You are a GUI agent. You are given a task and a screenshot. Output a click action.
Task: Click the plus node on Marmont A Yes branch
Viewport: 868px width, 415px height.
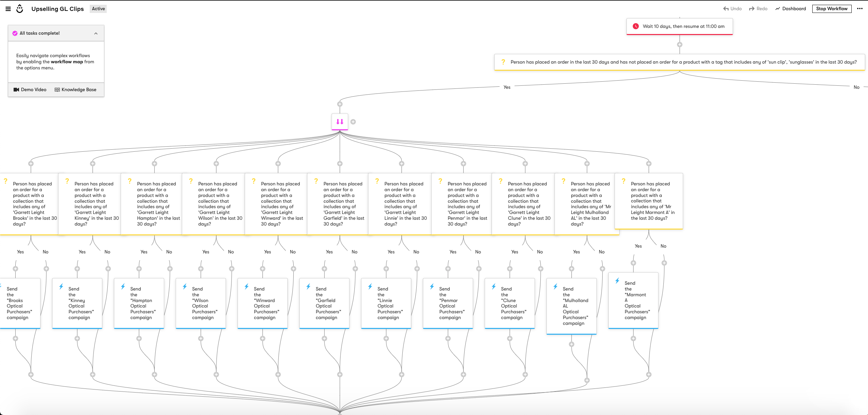click(x=633, y=263)
